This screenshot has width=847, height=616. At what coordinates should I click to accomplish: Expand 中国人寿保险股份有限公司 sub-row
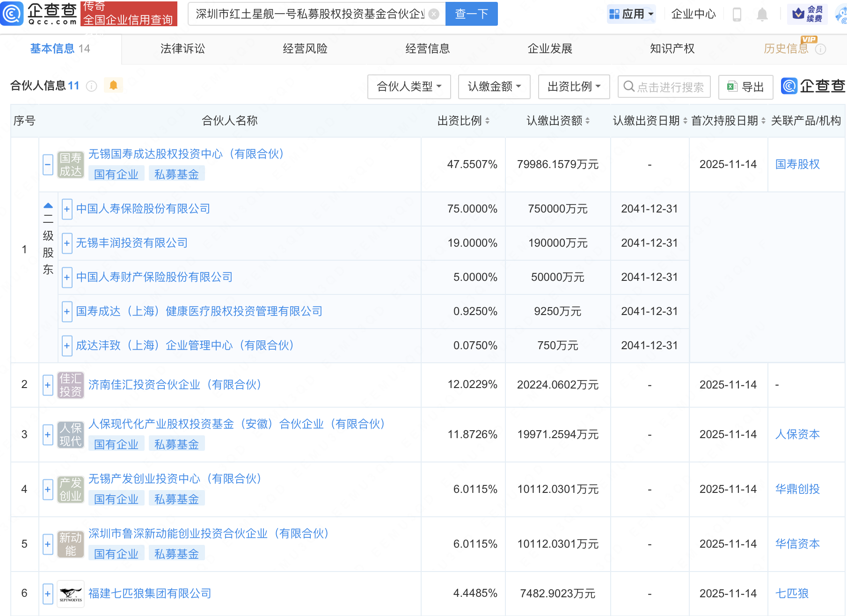pos(67,209)
